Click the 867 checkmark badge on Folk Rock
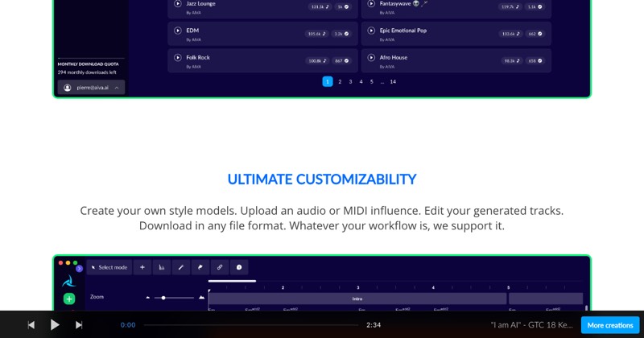Image resolution: width=644 pixels, height=338 pixels. click(341, 61)
